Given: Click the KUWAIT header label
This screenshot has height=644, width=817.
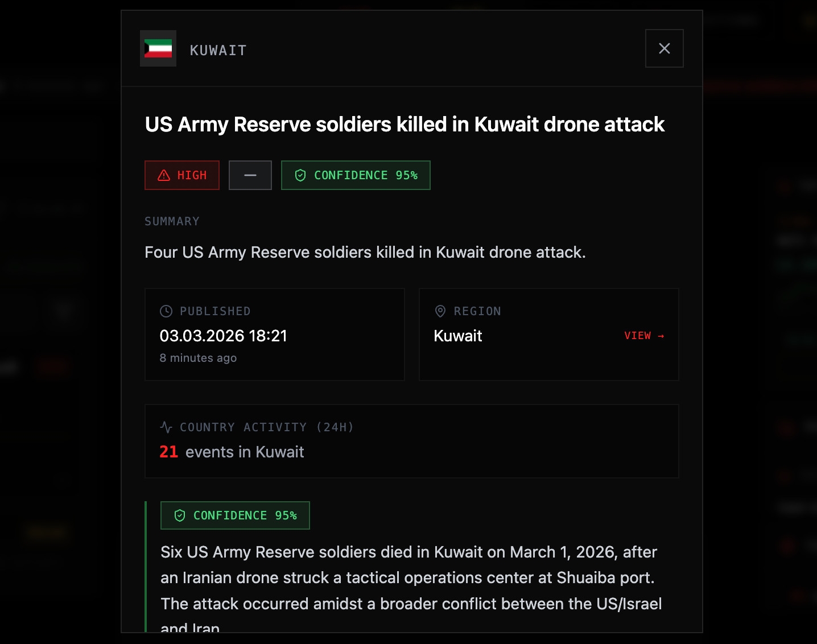Looking at the screenshot, I should point(218,51).
